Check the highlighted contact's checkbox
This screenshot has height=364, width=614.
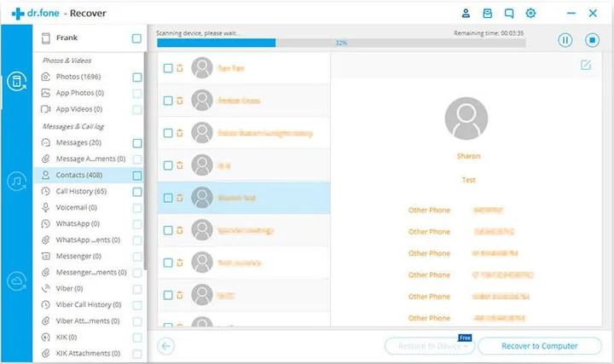(168, 198)
